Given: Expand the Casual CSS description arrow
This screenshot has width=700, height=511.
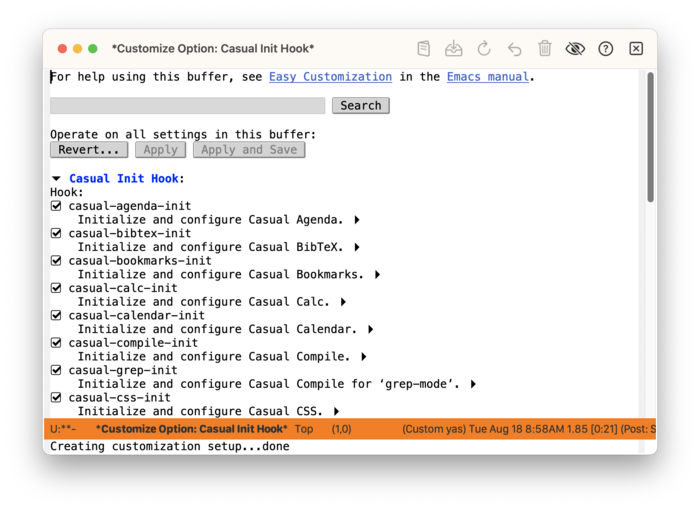Looking at the screenshot, I should [337, 411].
